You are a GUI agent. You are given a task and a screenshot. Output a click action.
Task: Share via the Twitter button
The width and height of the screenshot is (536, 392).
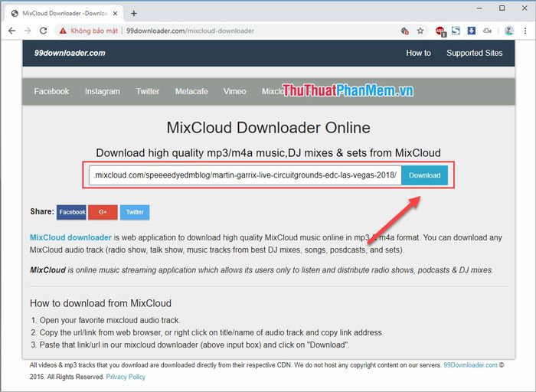[x=135, y=212]
